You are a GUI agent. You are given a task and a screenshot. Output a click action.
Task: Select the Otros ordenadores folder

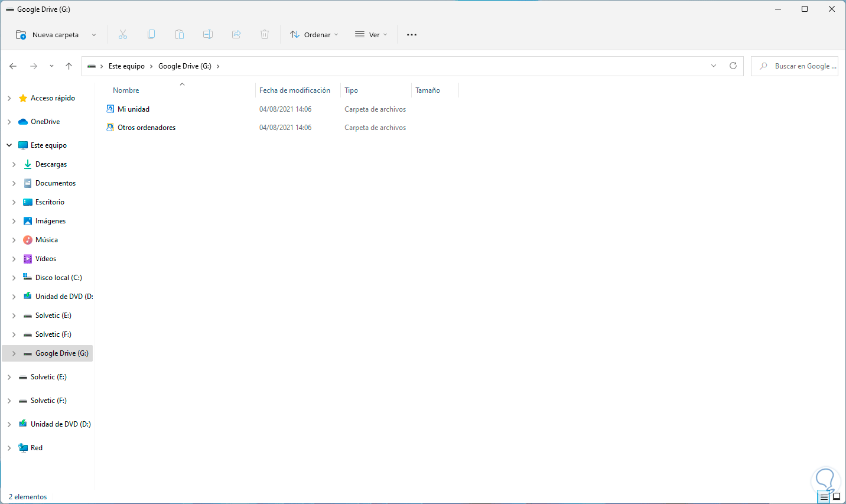point(147,128)
